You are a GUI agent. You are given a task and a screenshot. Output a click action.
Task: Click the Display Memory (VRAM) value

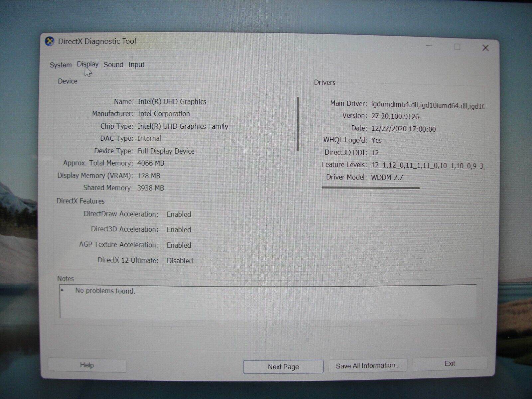coord(149,176)
